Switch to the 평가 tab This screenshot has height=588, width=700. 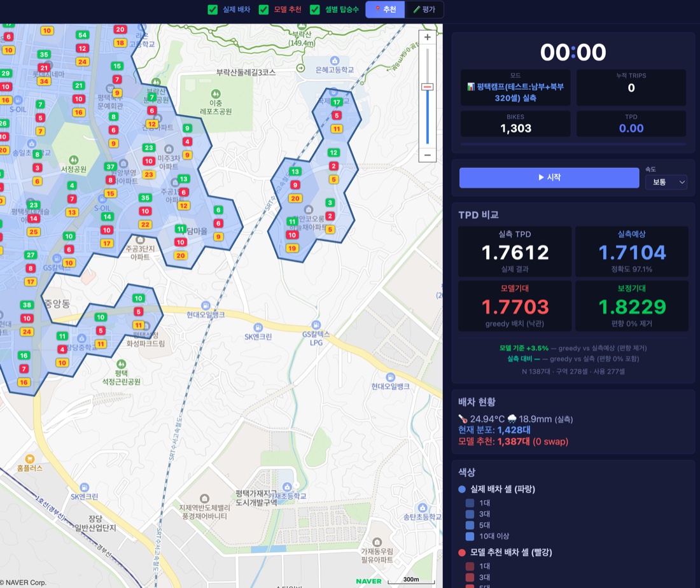point(424,10)
